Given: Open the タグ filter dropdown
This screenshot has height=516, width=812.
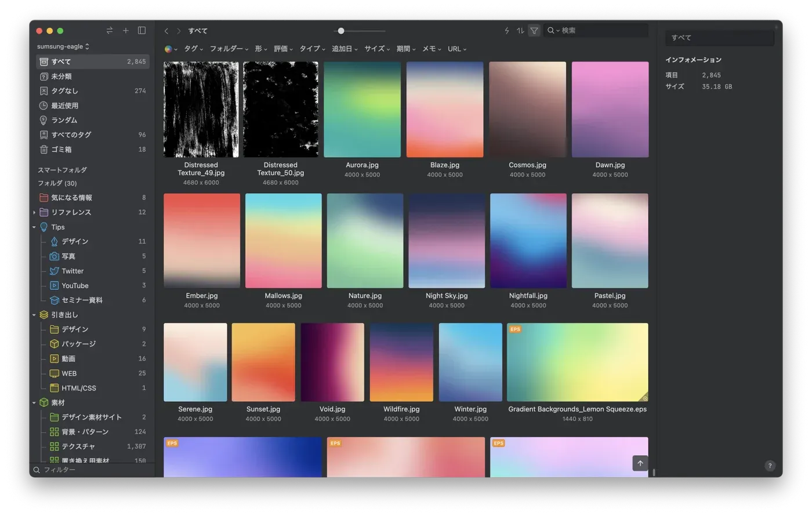Looking at the screenshot, I should pos(194,49).
